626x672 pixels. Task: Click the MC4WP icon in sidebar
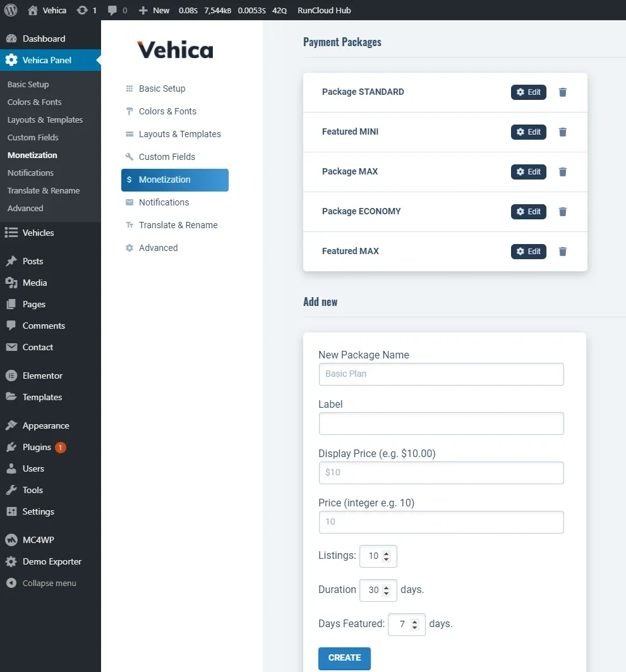pos(11,540)
